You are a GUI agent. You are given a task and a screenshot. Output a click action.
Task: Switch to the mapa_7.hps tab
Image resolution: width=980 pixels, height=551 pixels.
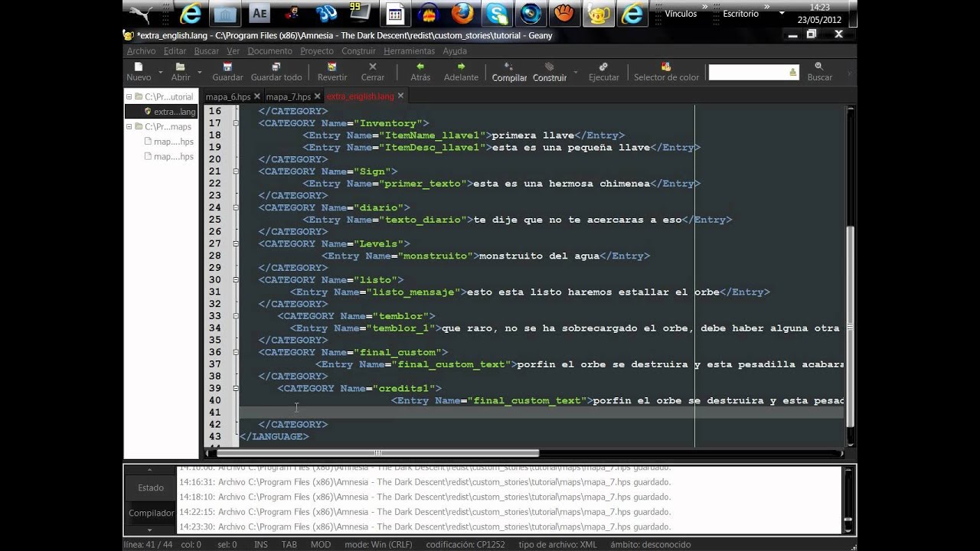click(288, 96)
